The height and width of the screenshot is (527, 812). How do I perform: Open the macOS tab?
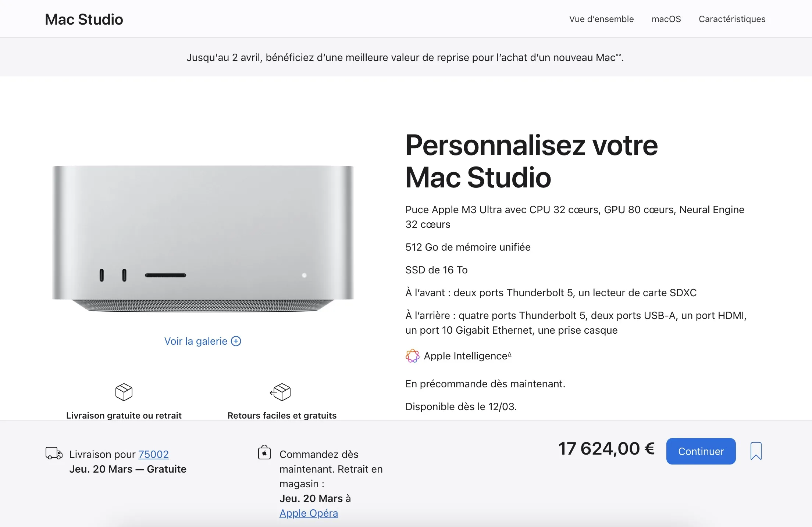click(x=666, y=19)
